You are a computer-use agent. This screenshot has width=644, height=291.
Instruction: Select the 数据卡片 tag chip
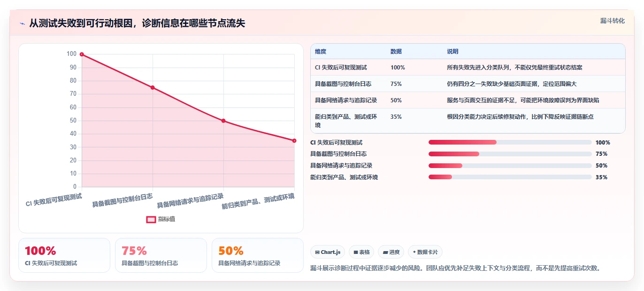(425, 252)
